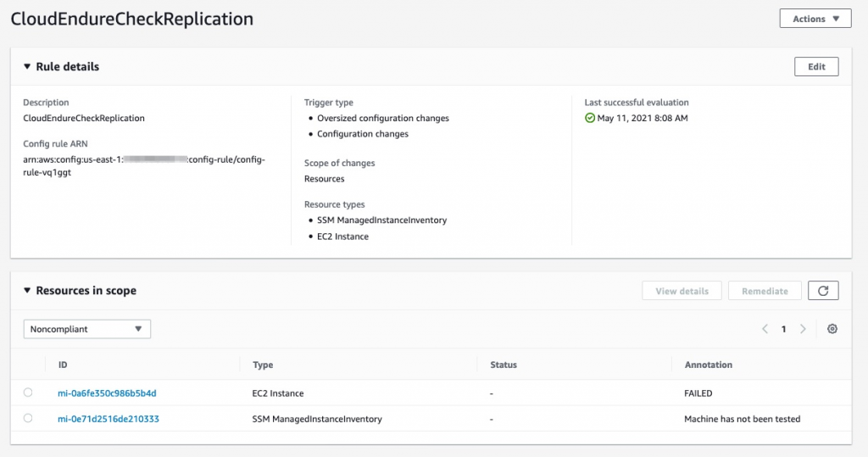Image resolution: width=868 pixels, height=457 pixels.
Task: Click 'Machine has not been tested' annotation
Action: [x=742, y=419]
